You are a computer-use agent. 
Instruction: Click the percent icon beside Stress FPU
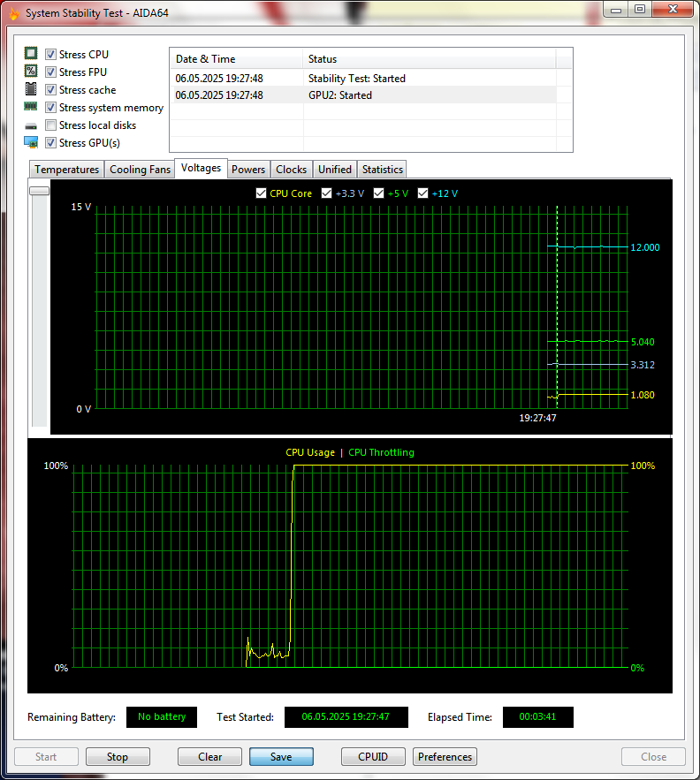(x=31, y=72)
